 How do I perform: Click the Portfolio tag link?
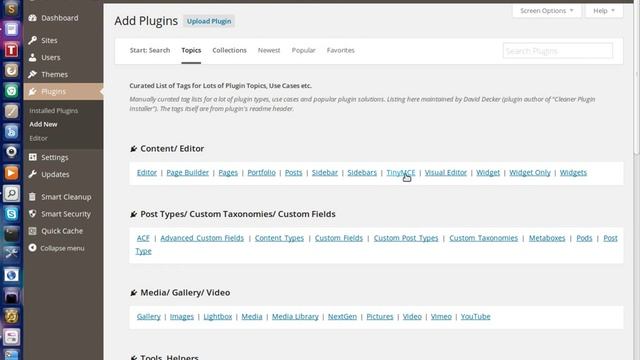point(262,172)
